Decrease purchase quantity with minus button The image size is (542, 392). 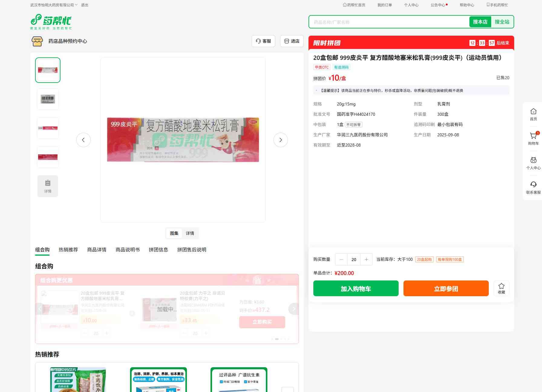(x=341, y=259)
